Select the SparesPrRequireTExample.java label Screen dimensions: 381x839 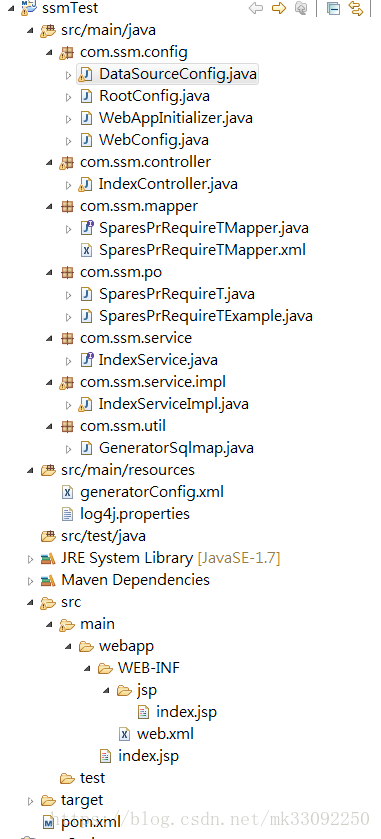(x=205, y=316)
